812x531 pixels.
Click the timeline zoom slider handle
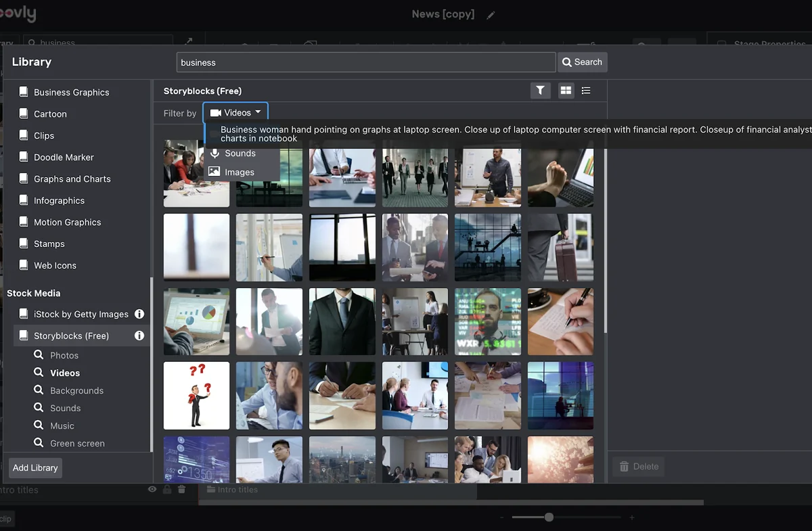pos(549,517)
